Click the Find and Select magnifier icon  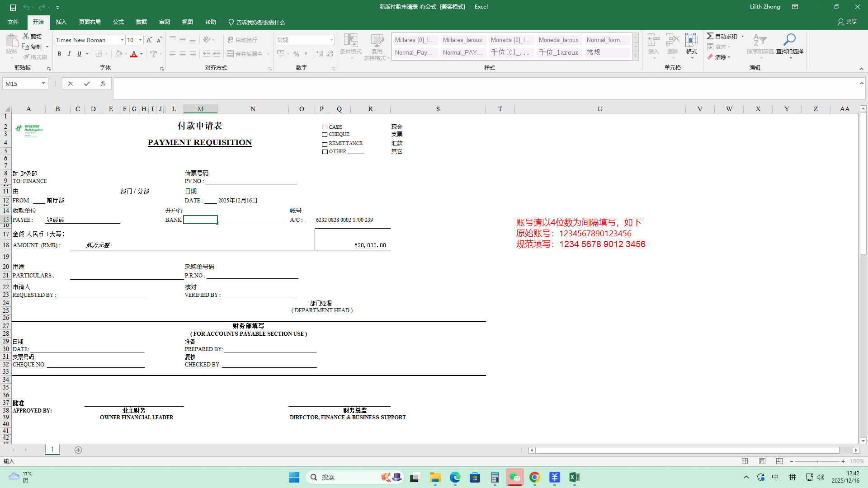(x=789, y=40)
